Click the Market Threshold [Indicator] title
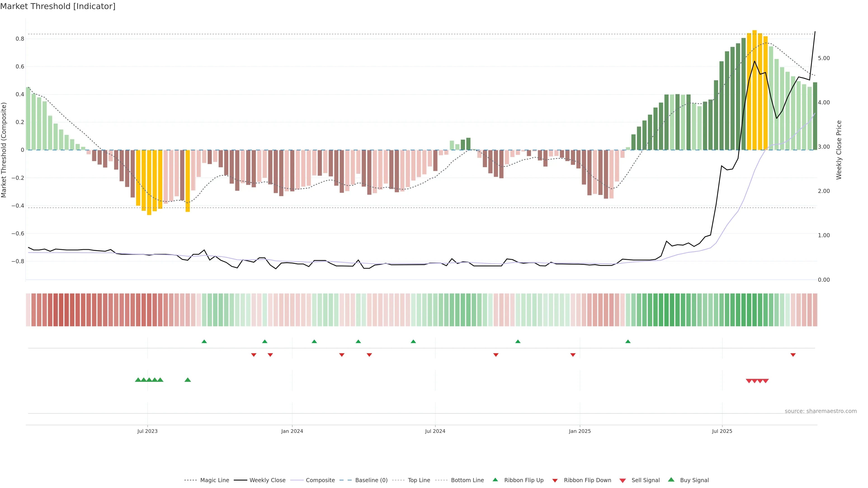The width and height of the screenshot is (868, 488). (x=58, y=6)
